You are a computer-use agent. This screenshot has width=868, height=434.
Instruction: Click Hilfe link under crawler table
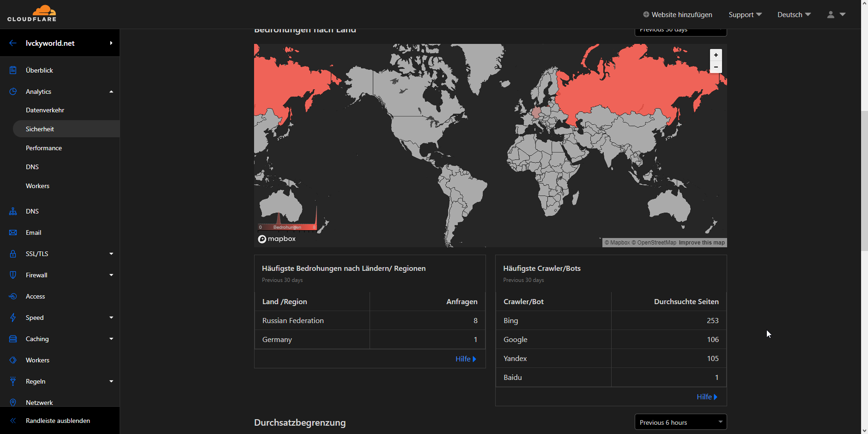pyautogui.click(x=706, y=397)
